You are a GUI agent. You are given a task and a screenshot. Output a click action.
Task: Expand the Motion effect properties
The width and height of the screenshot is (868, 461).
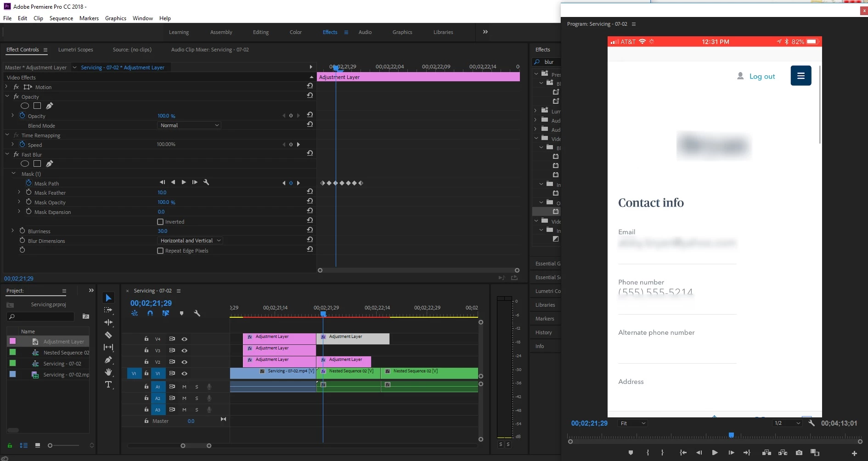click(x=6, y=87)
